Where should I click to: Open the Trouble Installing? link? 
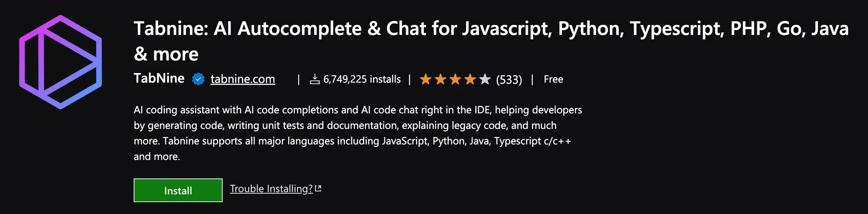coord(271,189)
